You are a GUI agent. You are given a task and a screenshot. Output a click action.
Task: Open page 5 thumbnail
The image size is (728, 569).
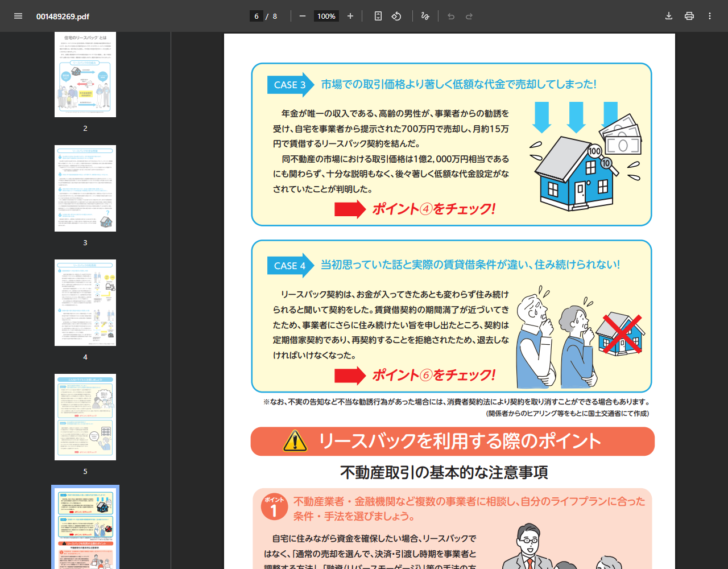click(85, 417)
